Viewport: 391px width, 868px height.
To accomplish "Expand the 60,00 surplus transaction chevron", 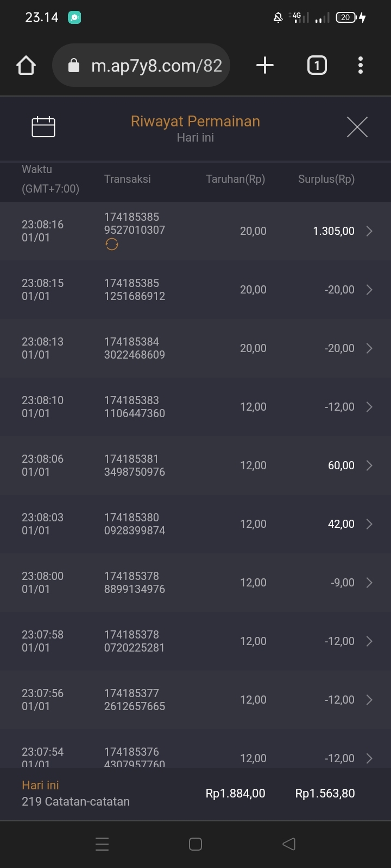I will tap(369, 465).
